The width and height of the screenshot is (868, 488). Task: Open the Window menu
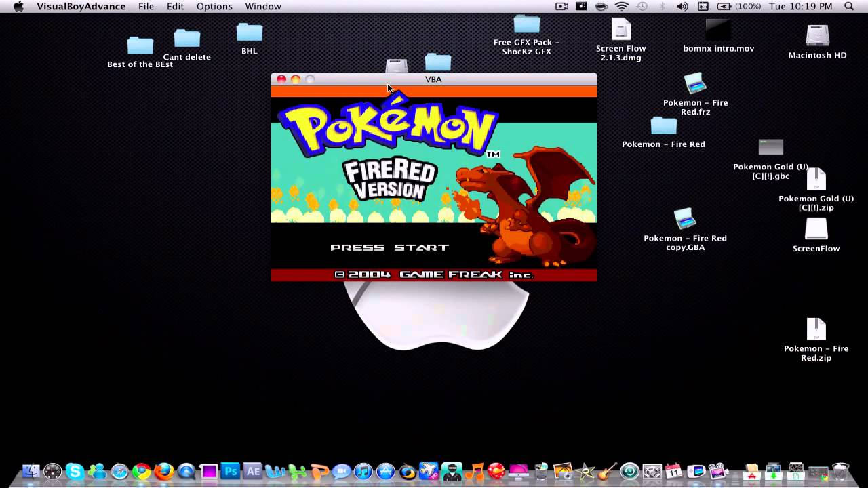[x=263, y=6]
